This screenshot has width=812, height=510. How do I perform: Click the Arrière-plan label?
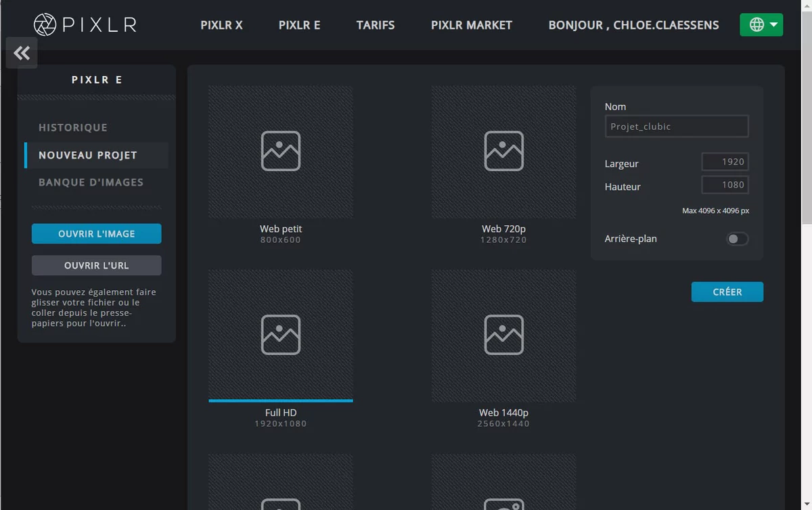click(x=631, y=239)
